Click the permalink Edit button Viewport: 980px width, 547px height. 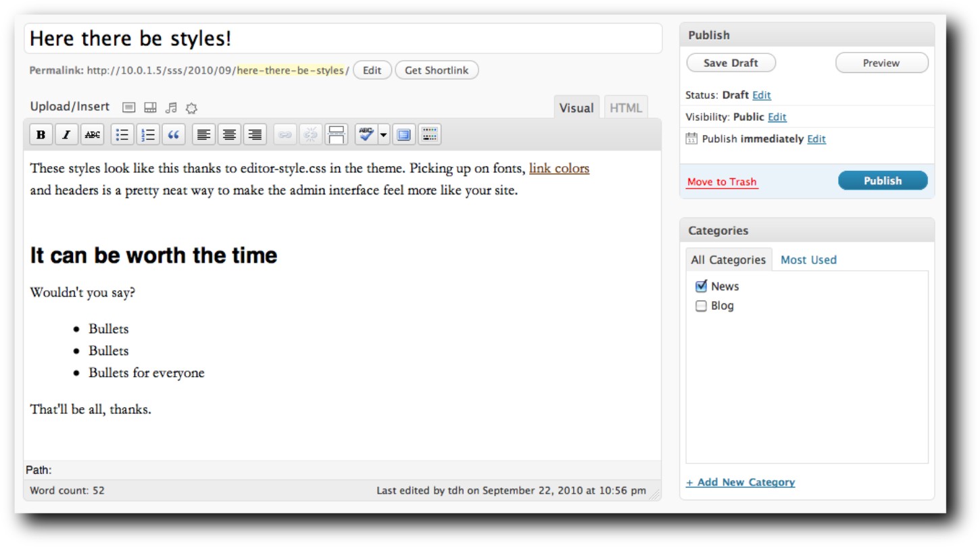pyautogui.click(x=372, y=70)
